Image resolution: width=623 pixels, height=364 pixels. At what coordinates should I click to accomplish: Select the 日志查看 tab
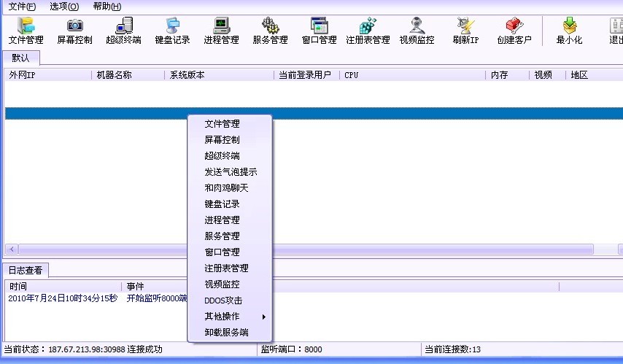(26, 271)
